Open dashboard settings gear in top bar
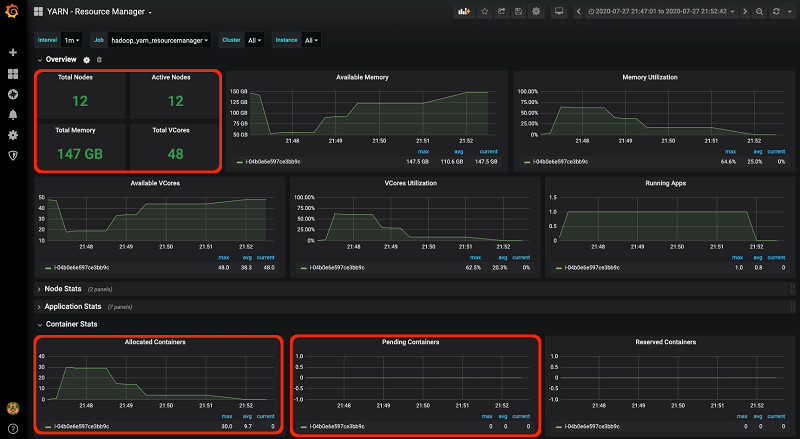The width and height of the screenshot is (800, 439). [536, 11]
